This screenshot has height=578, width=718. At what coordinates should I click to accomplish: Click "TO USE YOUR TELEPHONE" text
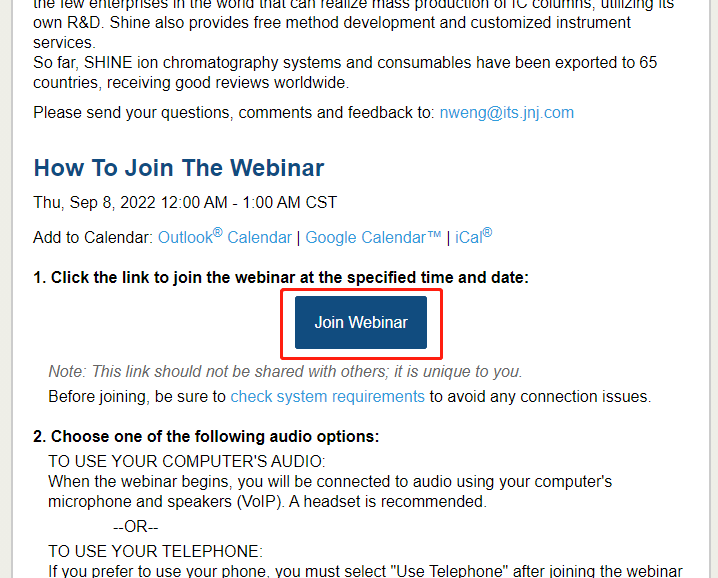[155, 551]
